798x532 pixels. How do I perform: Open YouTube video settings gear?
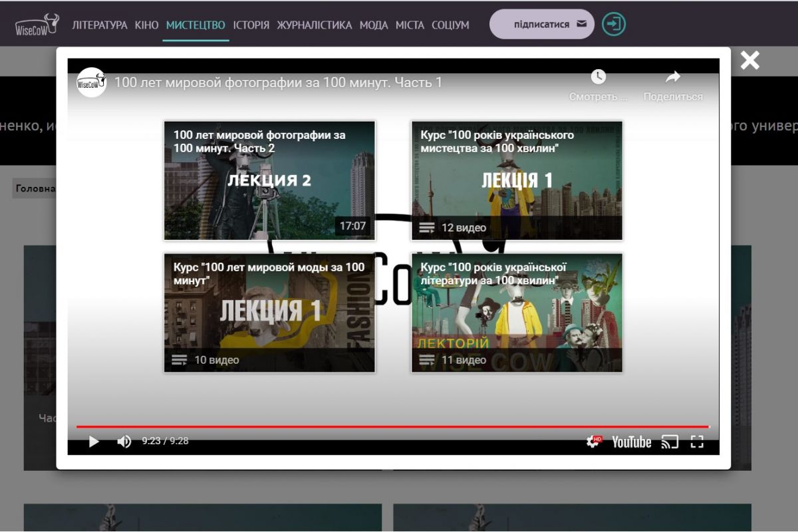point(593,442)
